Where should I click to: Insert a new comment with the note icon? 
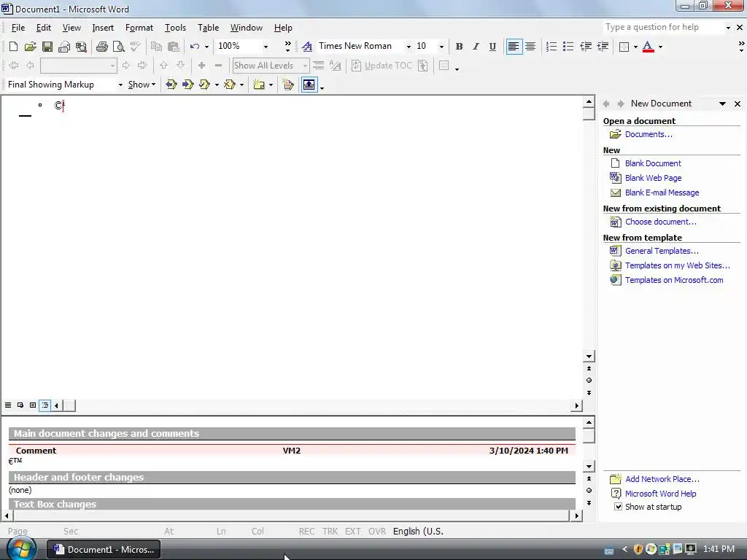[259, 85]
